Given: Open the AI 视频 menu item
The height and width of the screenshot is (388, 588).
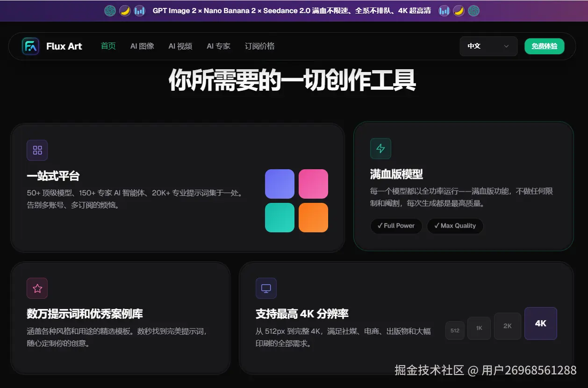Looking at the screenshot, I should click(x=180, y=46).
